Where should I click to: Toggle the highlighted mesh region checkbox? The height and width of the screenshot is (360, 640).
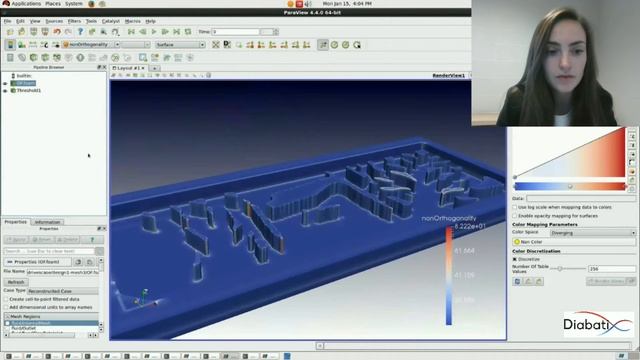7,323
